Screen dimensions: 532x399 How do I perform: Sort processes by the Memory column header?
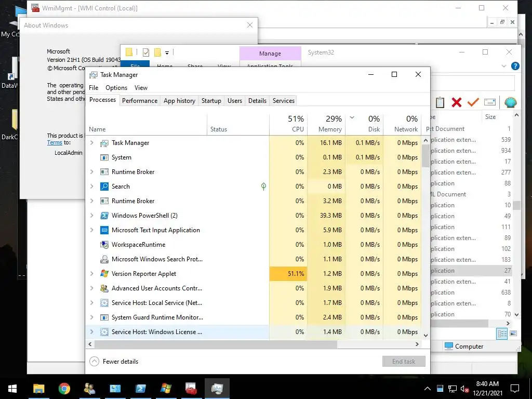tap(326, 124)
